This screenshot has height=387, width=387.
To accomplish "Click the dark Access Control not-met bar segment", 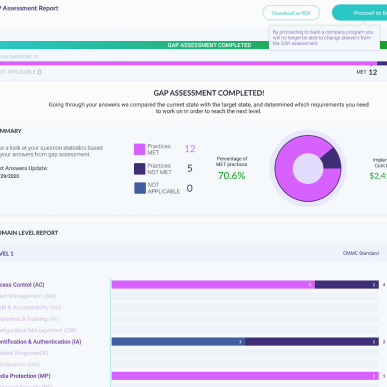I will pos(347,285).
